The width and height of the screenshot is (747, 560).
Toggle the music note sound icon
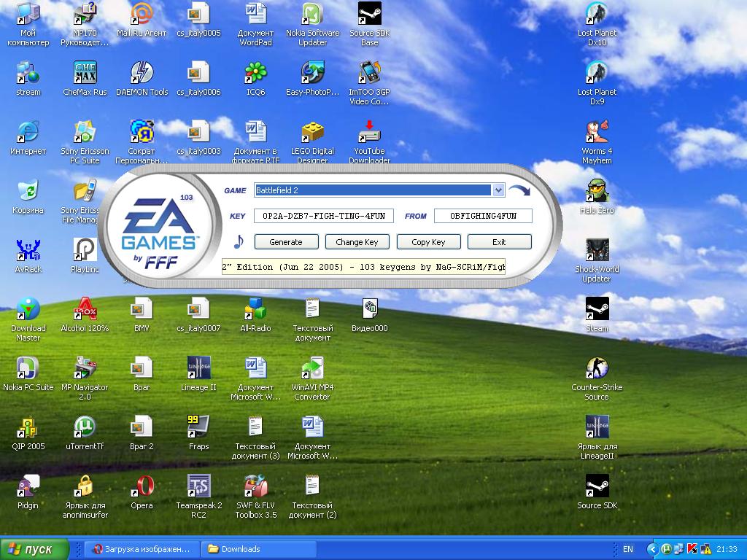pyautogui.click(x=238, y=242)
